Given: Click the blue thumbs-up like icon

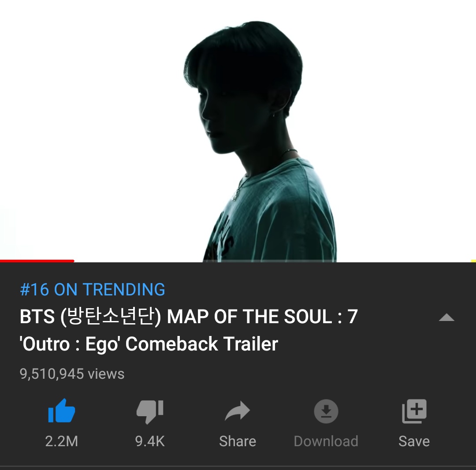Looking at the screenshot, I should tap(62, 411).
